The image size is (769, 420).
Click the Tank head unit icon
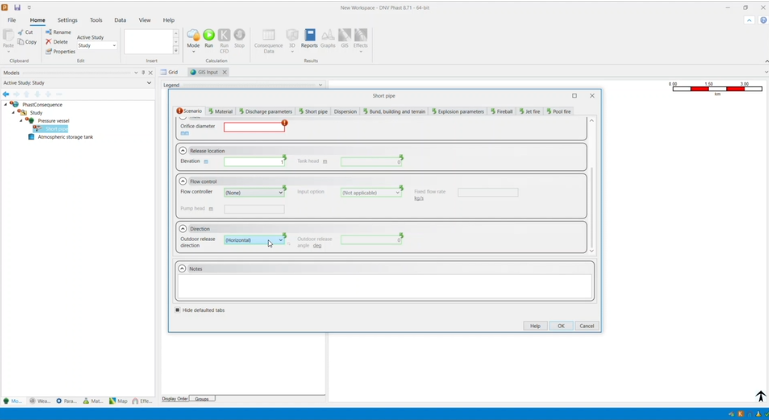325,161
